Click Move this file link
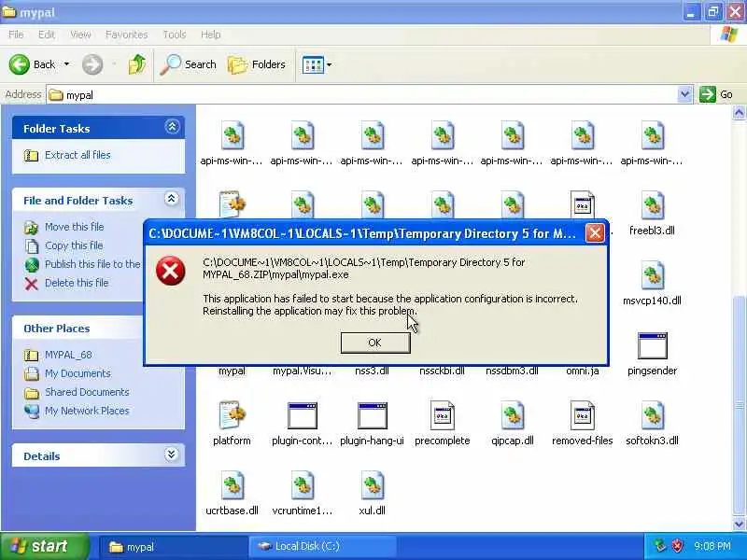 (x=74, y=227)
